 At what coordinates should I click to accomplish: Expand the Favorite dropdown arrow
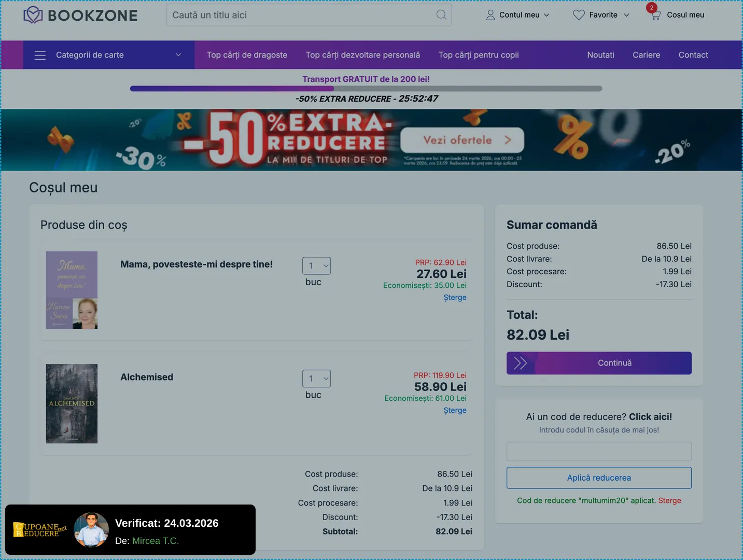point(626,15)
